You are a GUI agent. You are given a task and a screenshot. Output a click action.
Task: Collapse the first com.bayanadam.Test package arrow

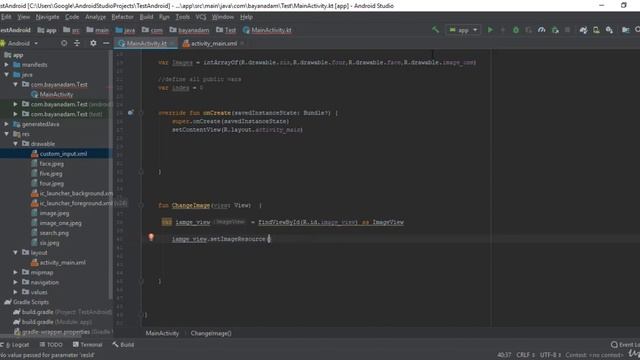[16, 84]
